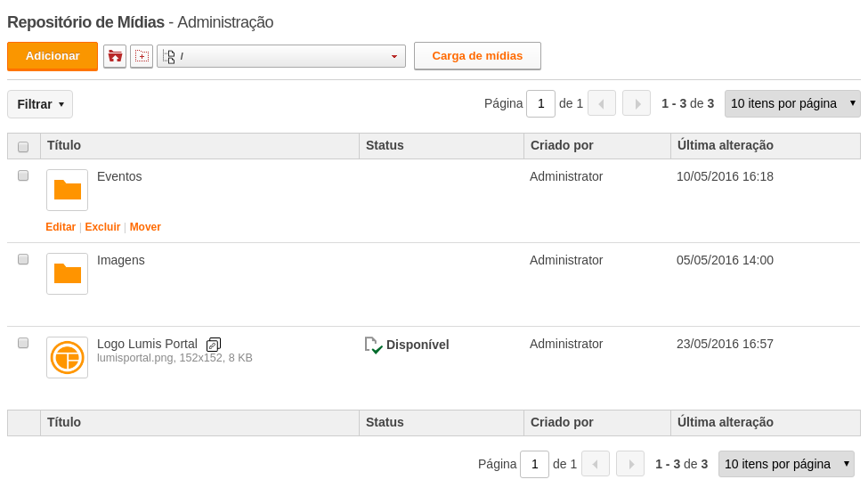Go to next page using top arrow
868x504 pixels.
tap(636, 103)
